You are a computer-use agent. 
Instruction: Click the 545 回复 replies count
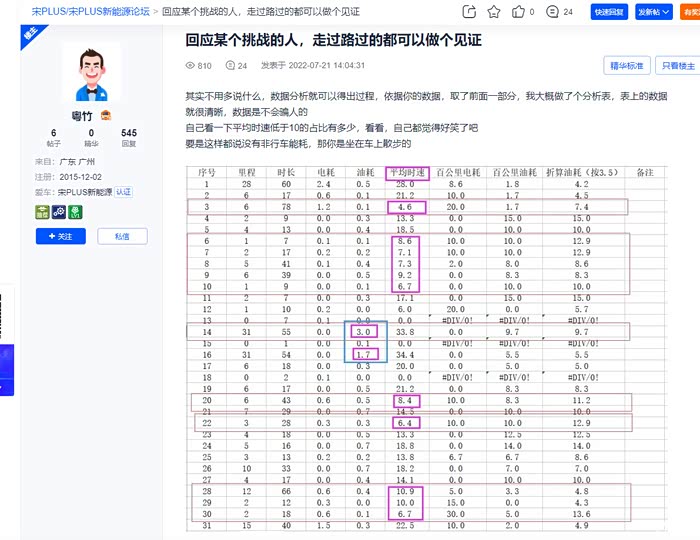click(129, 137)
